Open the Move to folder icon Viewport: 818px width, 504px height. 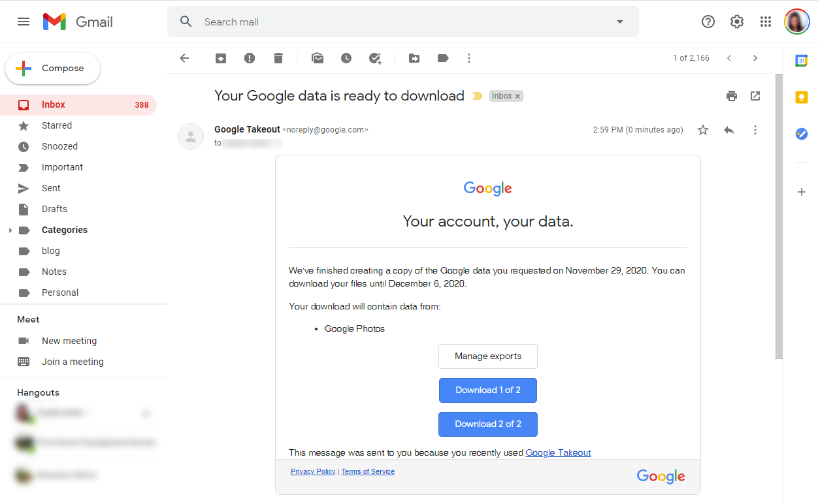point(414,58)
